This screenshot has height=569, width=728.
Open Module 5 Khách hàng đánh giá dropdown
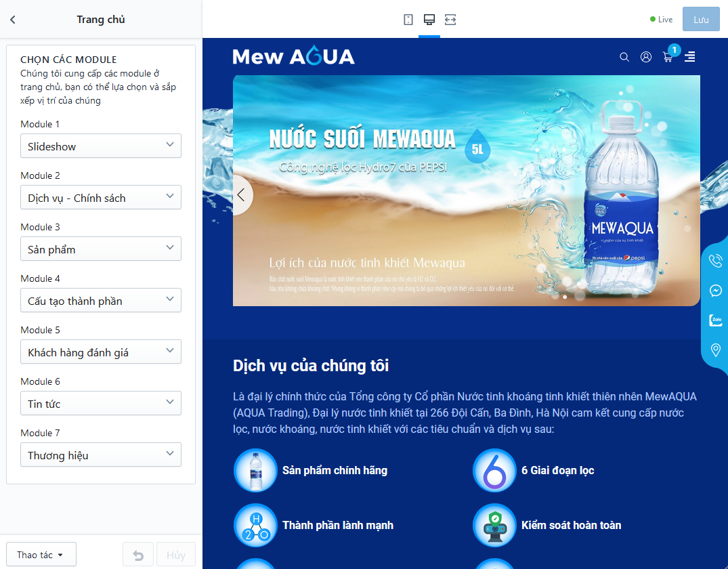point(101,352)
